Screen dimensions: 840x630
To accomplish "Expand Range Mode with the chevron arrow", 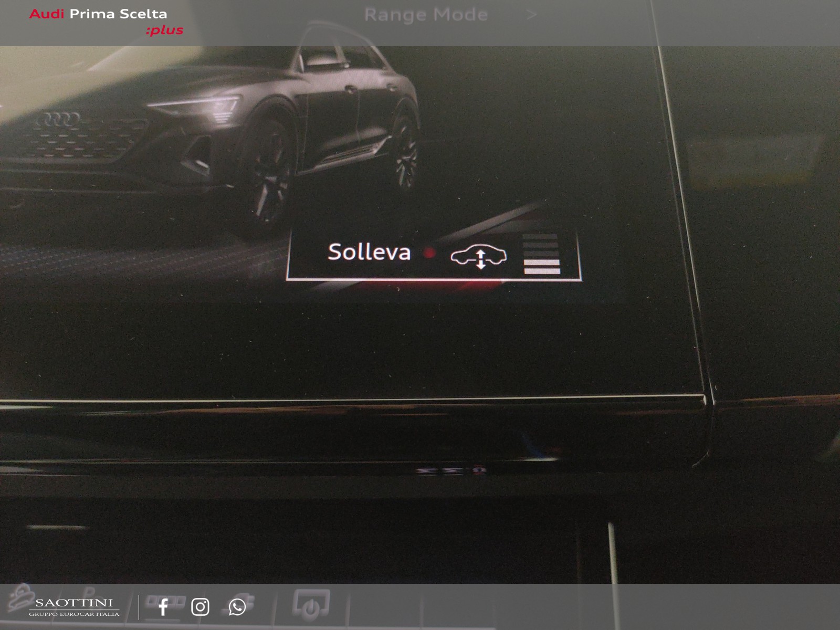I will tap(531, 15).
